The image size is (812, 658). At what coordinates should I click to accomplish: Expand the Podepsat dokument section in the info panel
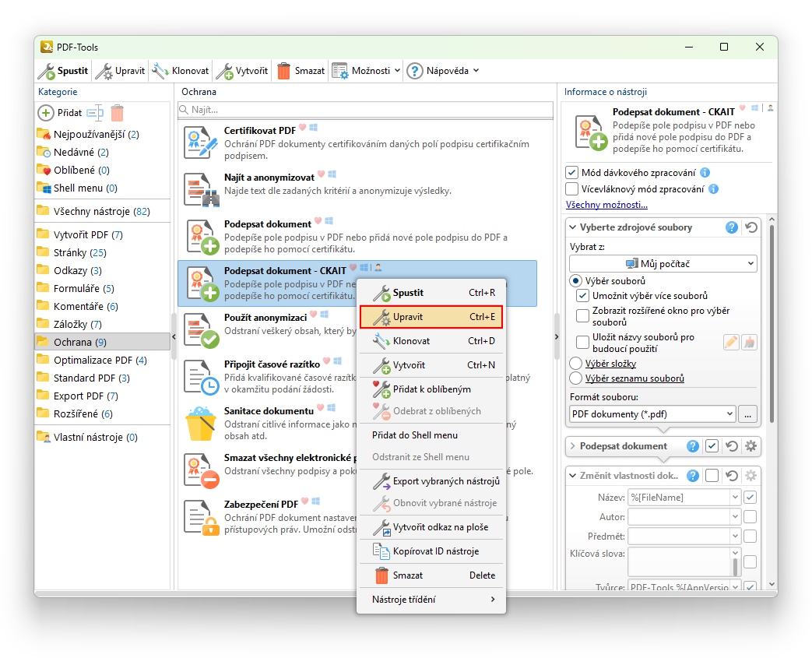click(573, 446)
